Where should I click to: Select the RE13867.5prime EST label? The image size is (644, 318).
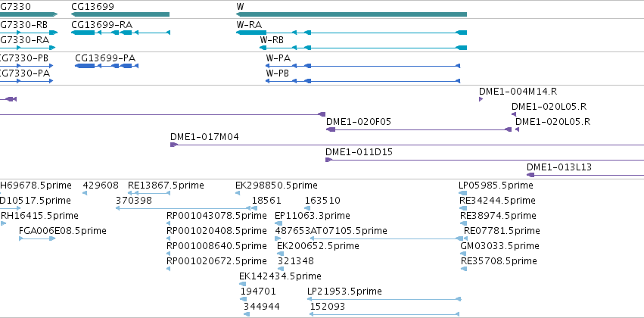166,185
